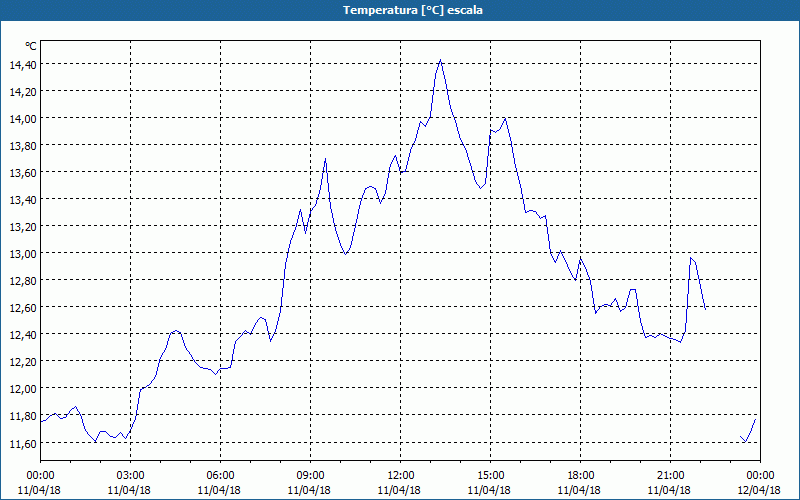Select the 14,00 y-axis value
Image resolution: width=800 pixels, height=500 pixels.
22,119
